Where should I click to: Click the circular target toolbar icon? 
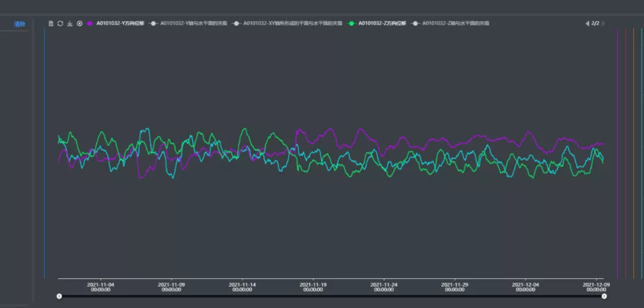point(79,23)
